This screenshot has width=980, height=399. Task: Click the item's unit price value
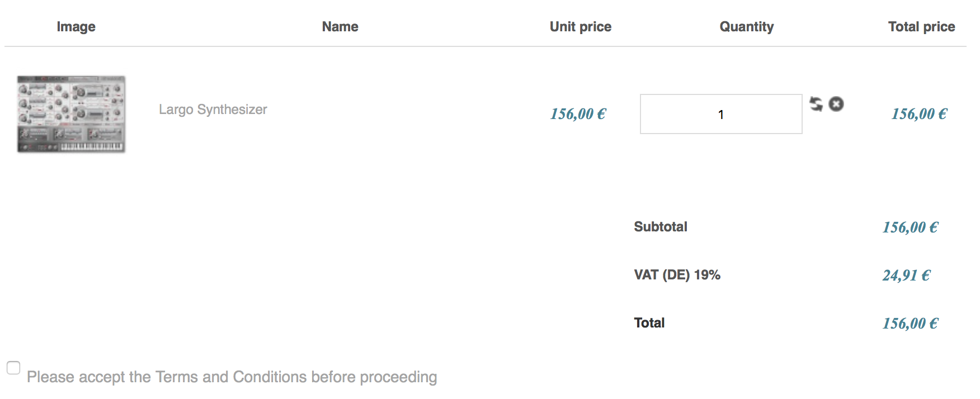pos(578,114)
